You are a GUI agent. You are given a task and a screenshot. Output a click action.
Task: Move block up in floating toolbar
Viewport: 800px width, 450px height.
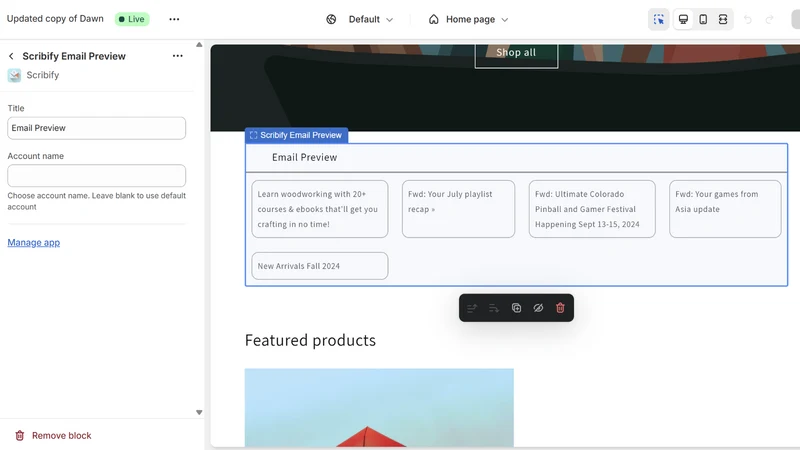point(472,308)
